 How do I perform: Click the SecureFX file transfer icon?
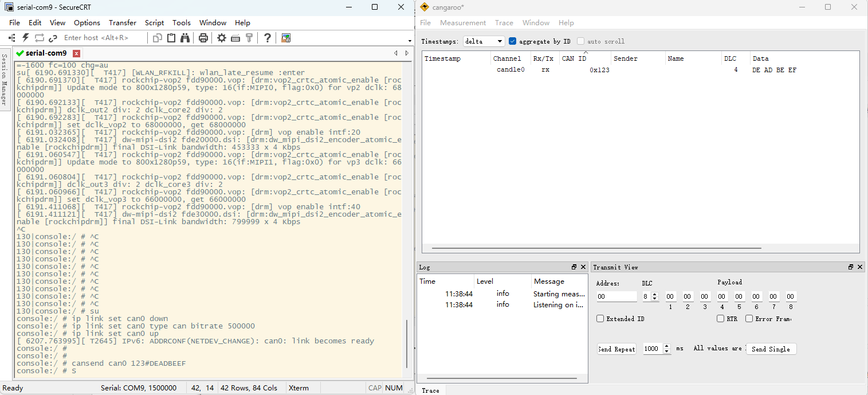pos(286,38)
